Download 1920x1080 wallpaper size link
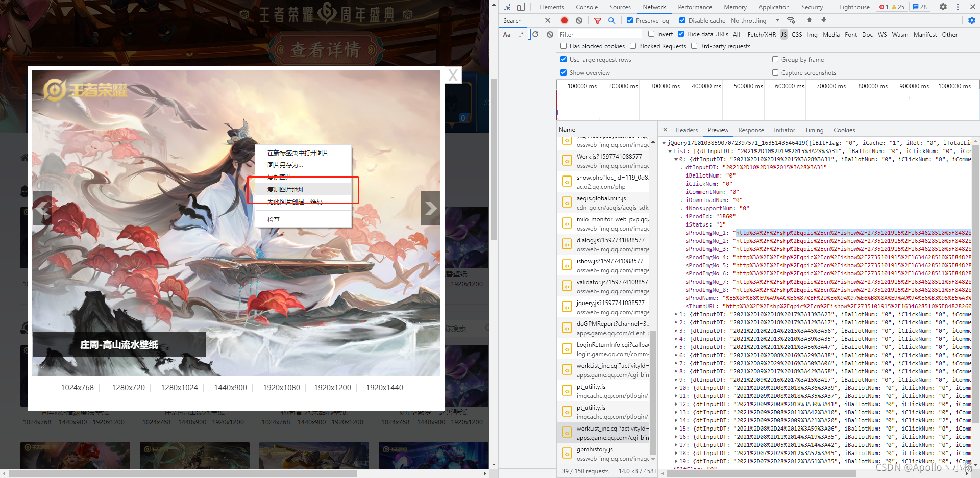Image resolution: width=980 pixels, height=478 pixels. point(281,388)
